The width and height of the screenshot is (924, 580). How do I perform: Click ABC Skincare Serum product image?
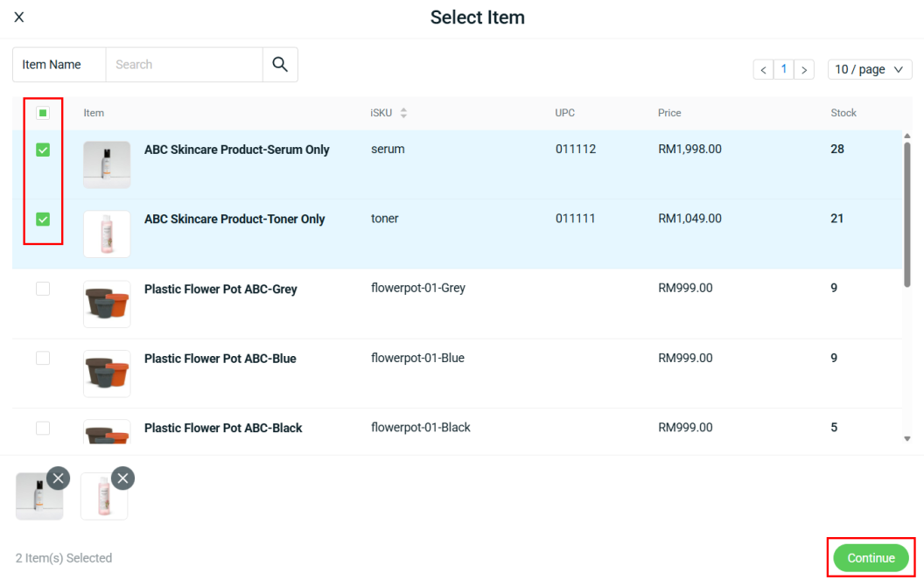(107, 164)
